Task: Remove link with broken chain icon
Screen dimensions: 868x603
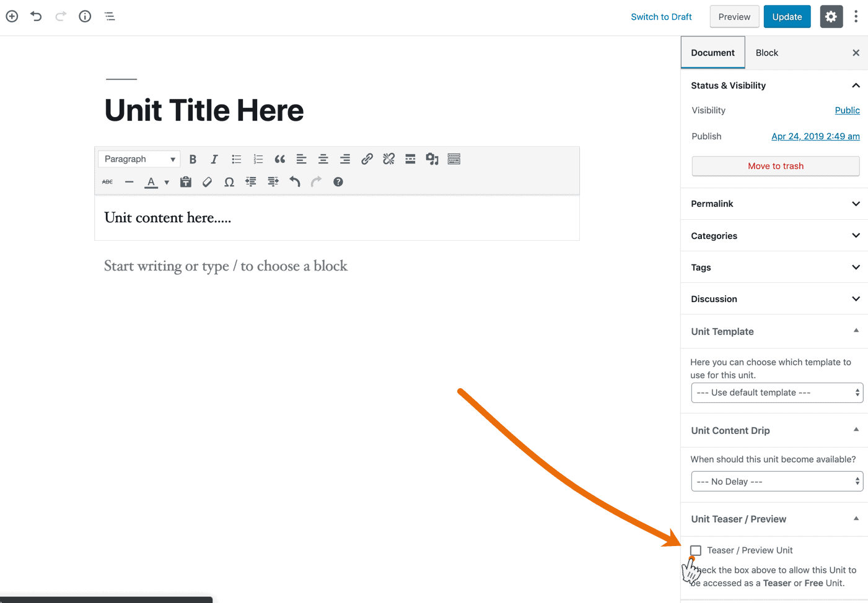Action: tap(388, 159)
